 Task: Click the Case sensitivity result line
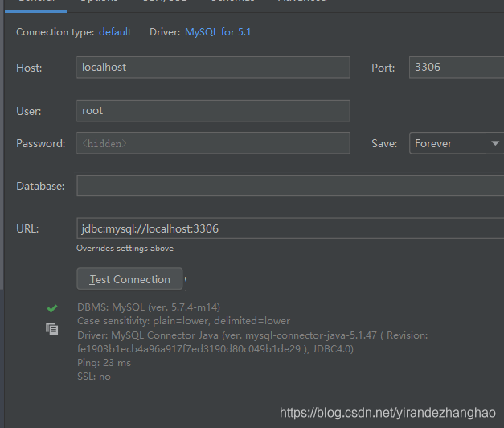183,321
